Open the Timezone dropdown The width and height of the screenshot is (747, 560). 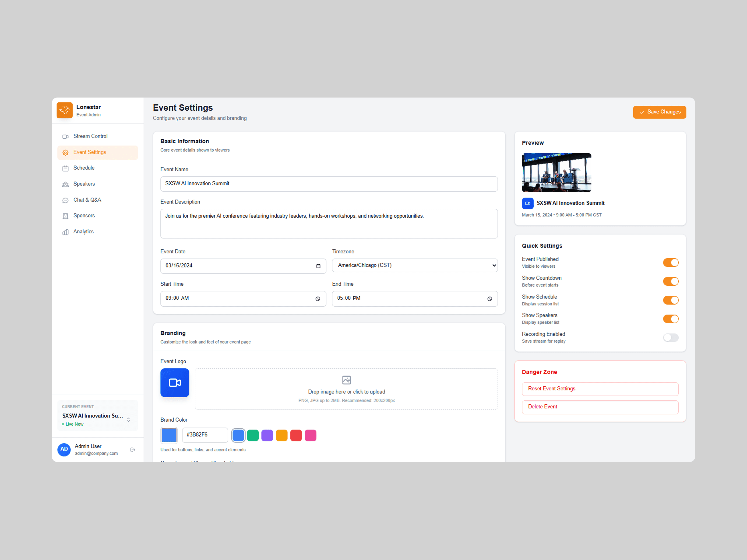tap(414, 265)
